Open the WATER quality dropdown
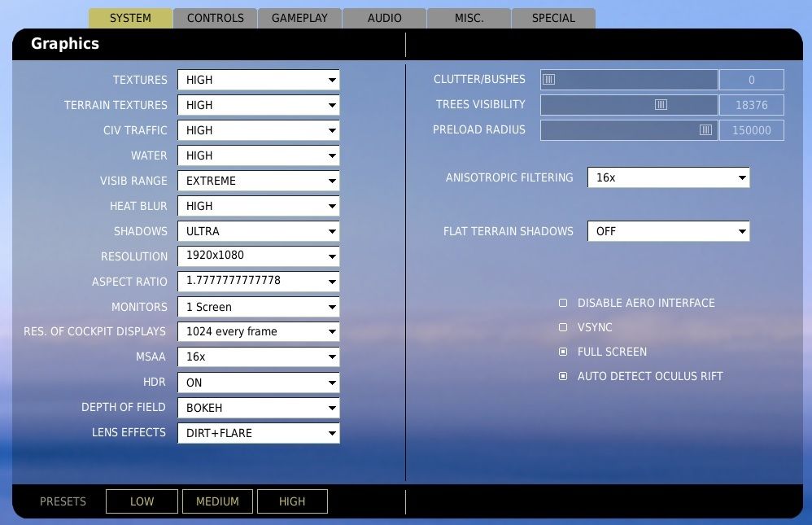The height and width of the screenshot is (525, 812). pos(258,155)
